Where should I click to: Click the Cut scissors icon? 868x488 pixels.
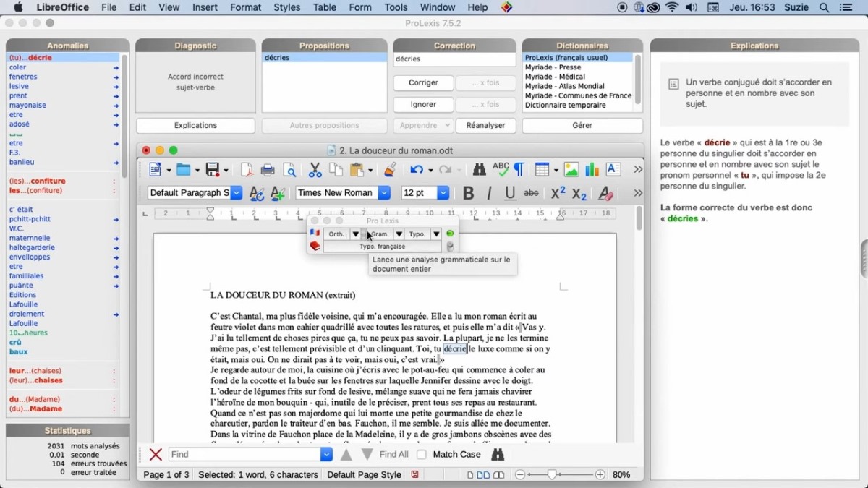coord(315,170)
